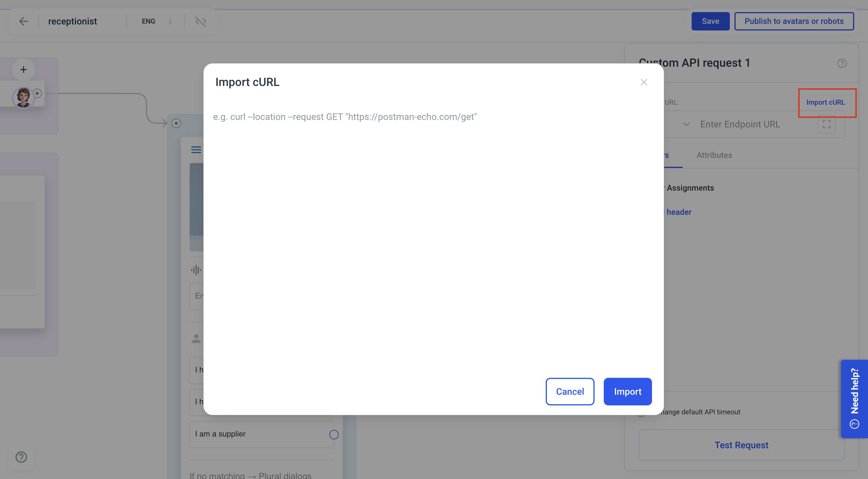Image resolution: width=868 pixels, height=479 pixels.
Task: Click Publish to avatars or robots
Action: (x=794, y=21)
